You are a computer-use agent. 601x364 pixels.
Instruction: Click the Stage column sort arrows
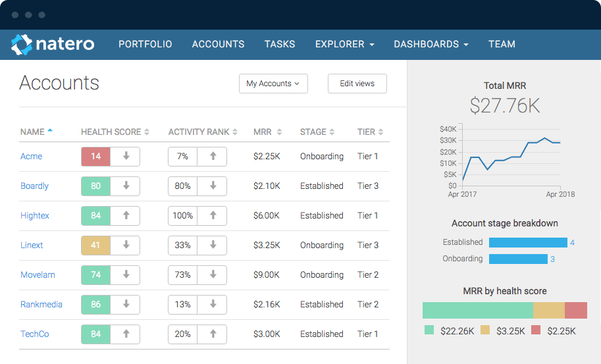coord(332,132)
